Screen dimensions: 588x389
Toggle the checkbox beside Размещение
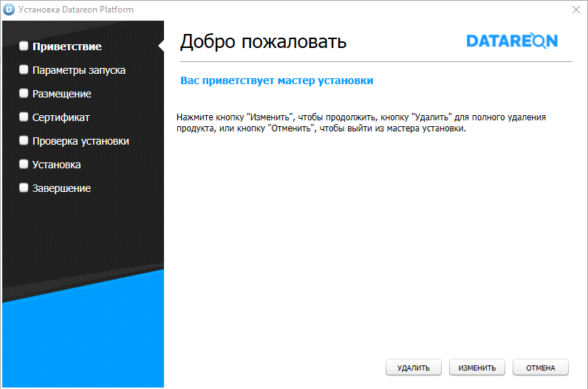[x=24, y=94]
